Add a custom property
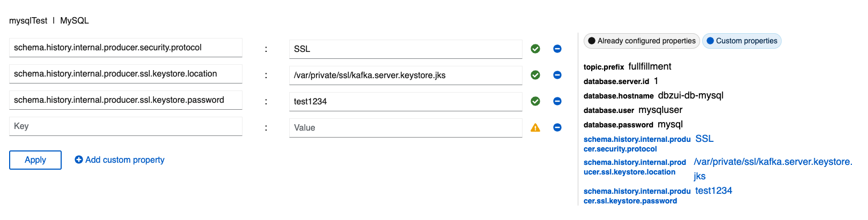This screenshot has height=220, width=868. tap(120, 160)
